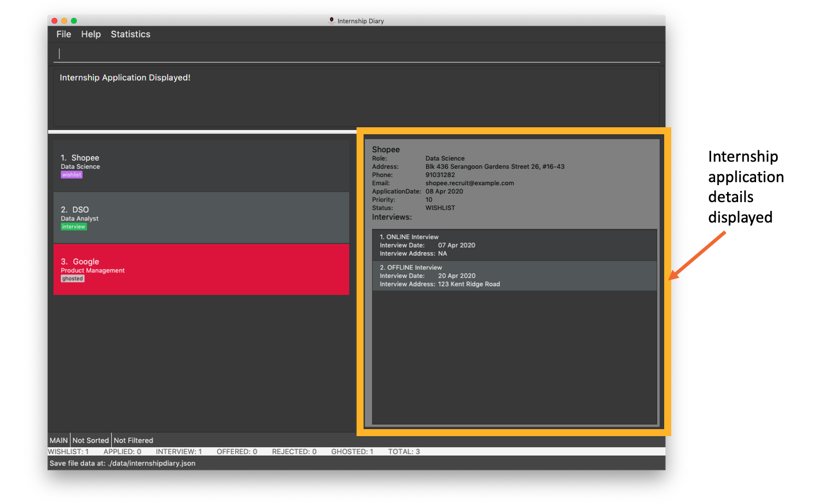Click the Internship Application Displayed! message
This screenshot has width=827, height=504.
point(125,77)
